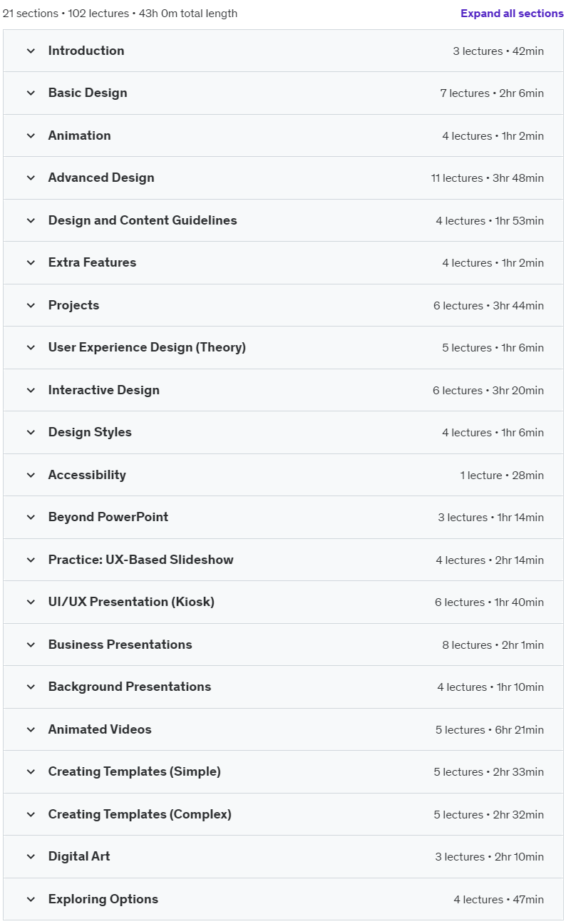Click the Extra Features chevron icon
This screenshot has height=924, width=566.
[31, 262]
